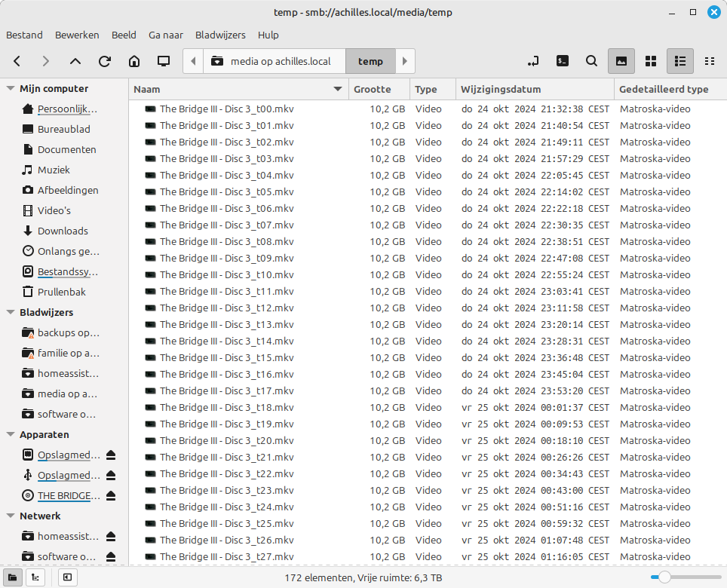The height and width of the screenshot is (588, 727).
Task: Hide the sidebar with the status bar button
Action: click(67, 577)
